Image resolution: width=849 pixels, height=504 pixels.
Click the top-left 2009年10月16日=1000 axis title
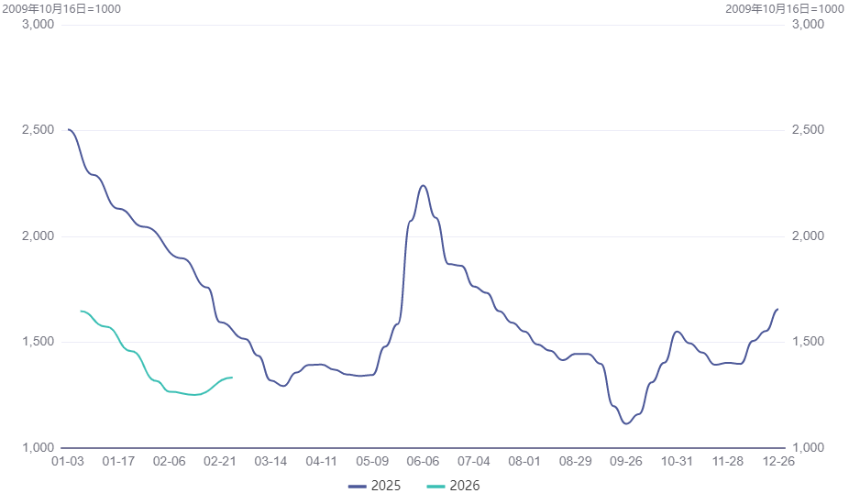(61, 8)
